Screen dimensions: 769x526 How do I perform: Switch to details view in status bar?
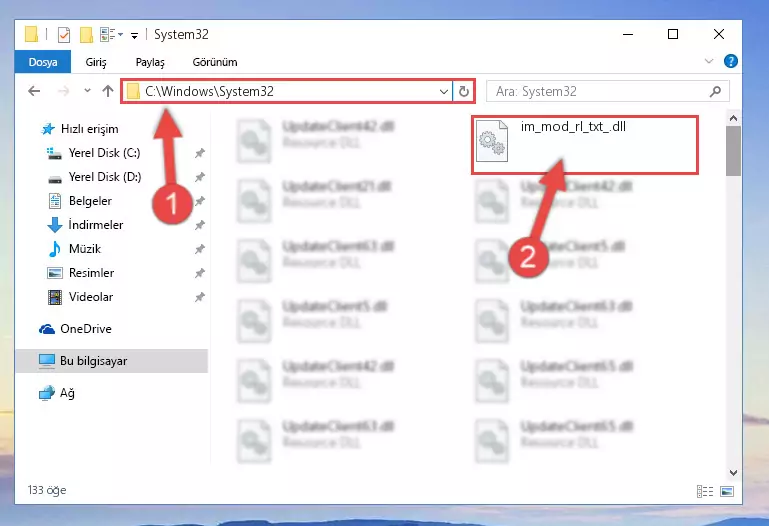[705, 491]
